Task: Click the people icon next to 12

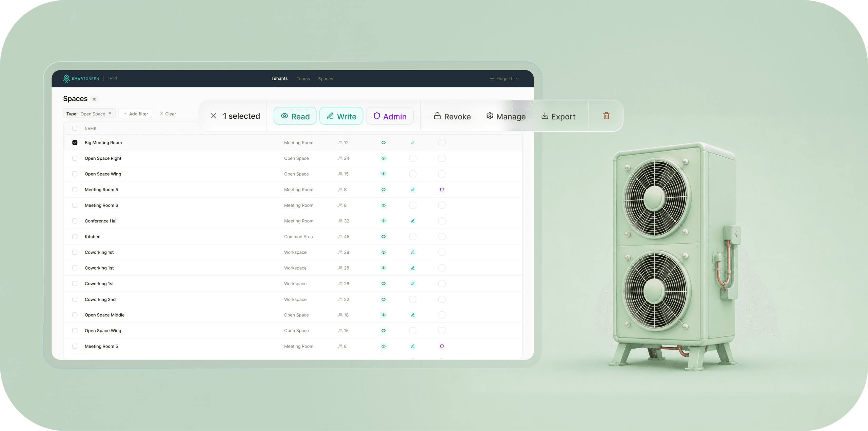Action: click(340, 143)
